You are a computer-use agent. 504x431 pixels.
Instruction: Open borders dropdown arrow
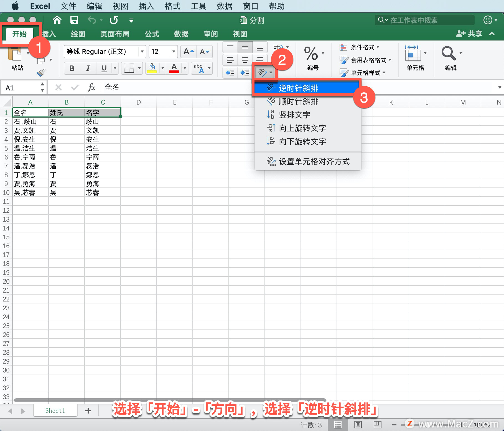tap(139, 68)
